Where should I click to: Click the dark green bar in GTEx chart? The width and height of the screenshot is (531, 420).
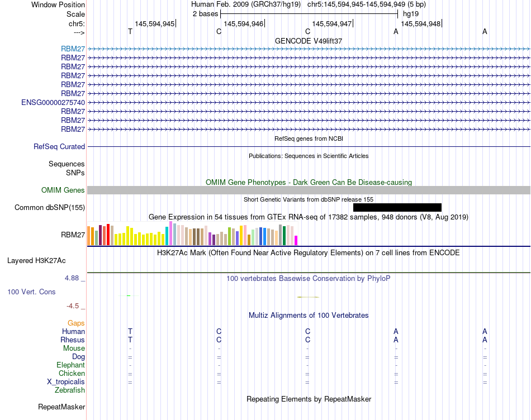284,236
